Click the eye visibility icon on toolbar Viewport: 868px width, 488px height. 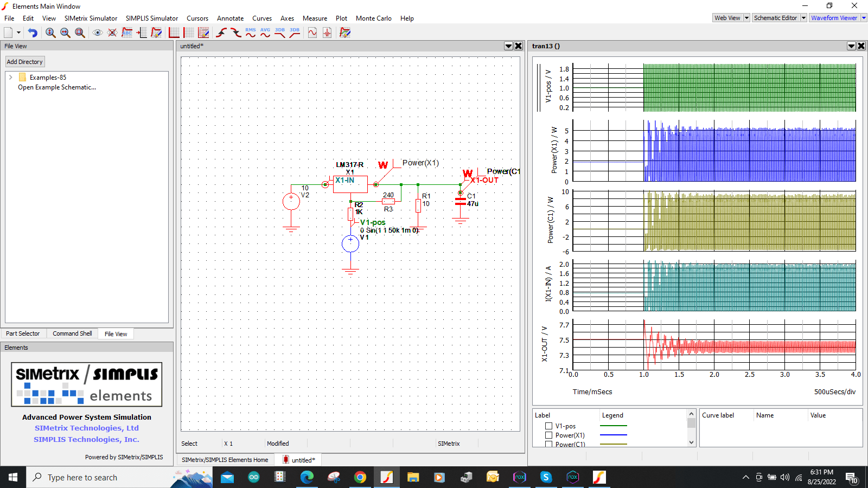pyautogui.click(x=98, y=33)
